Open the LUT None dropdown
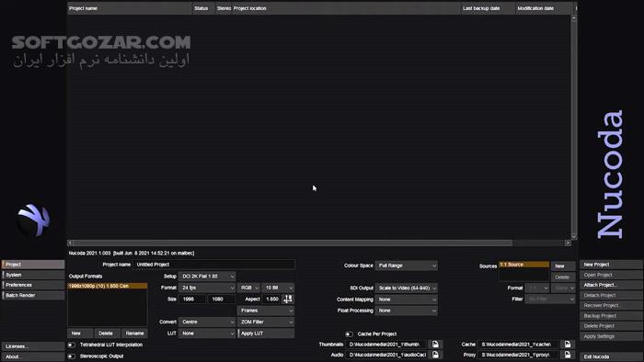 [x=207, y=334]
